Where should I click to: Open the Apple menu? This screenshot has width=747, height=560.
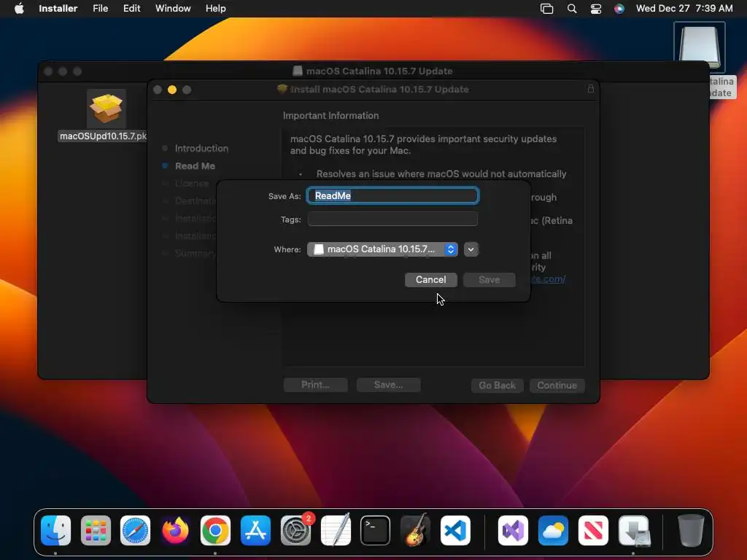[x=19, y=8]
